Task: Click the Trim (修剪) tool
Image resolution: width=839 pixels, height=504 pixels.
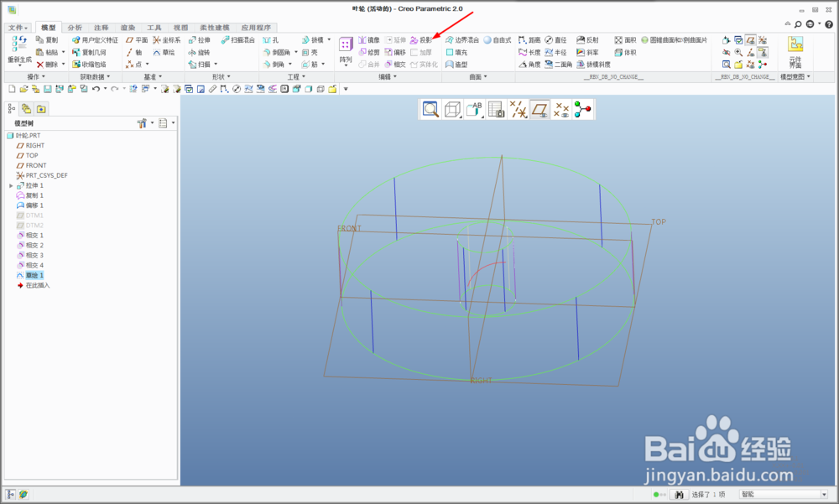Action: coord(368,53)
